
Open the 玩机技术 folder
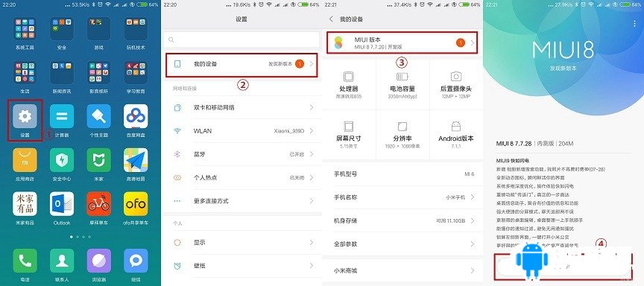[x=136, y=29]
